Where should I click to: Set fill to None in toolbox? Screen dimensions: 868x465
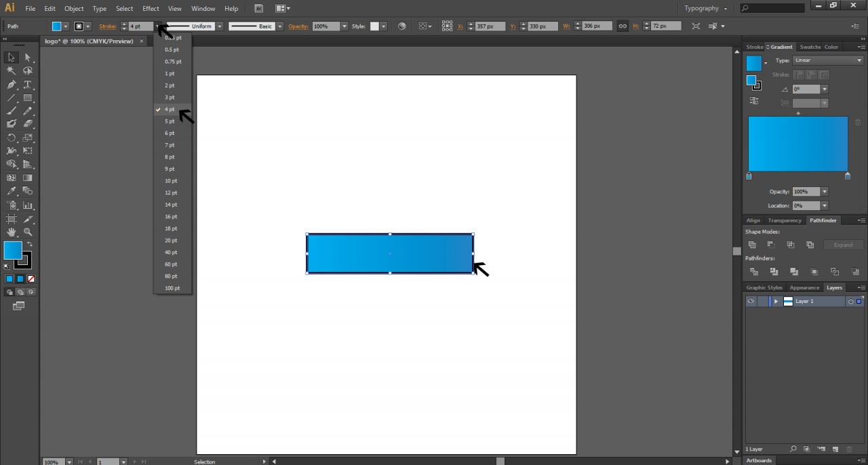point(31,279)
